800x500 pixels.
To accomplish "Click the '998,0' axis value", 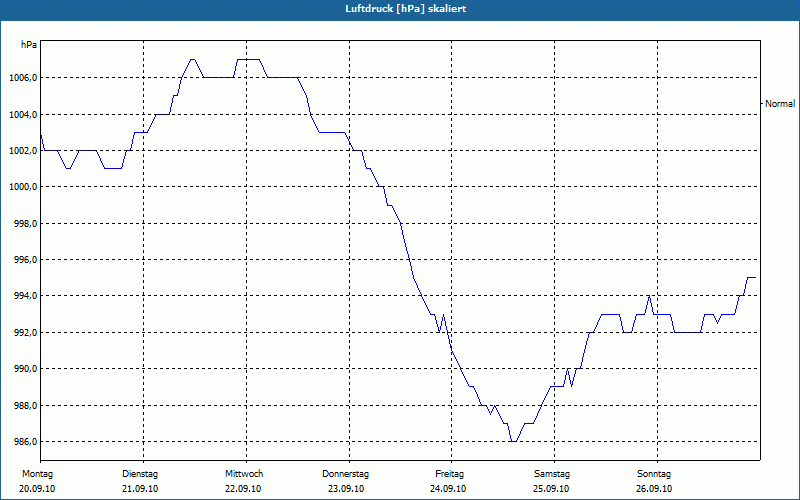I will [x=25, y=223].
